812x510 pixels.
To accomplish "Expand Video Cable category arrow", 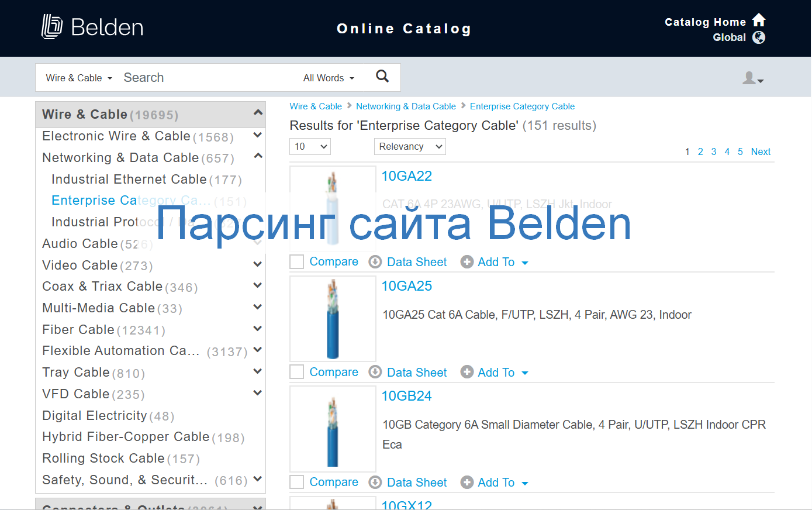I will click(x=257, y=264).
